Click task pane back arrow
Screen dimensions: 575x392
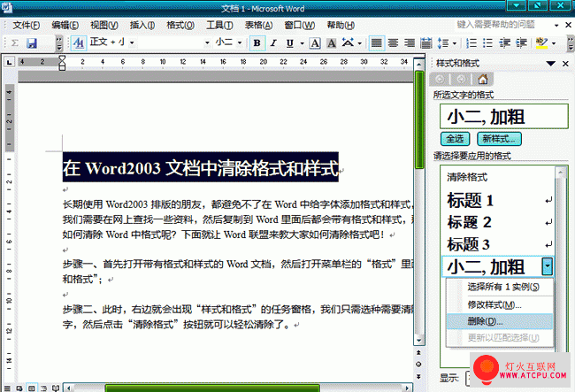(x=440, y=79)
